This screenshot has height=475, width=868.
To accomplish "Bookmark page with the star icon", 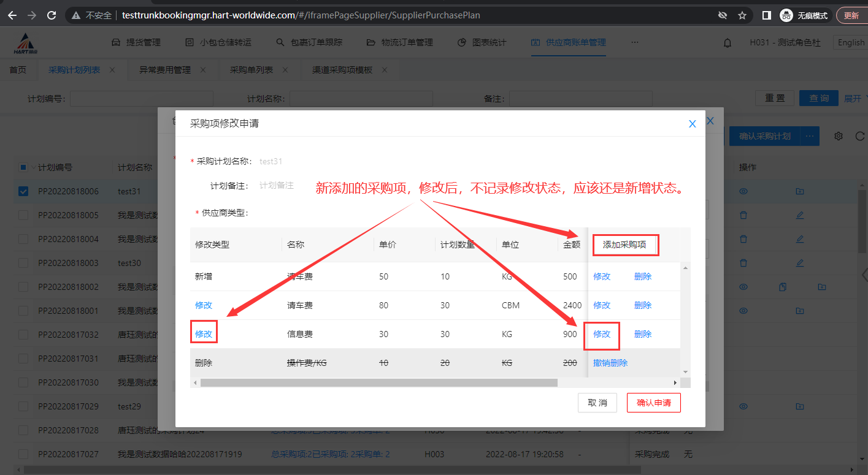I will tap(742, 15).
